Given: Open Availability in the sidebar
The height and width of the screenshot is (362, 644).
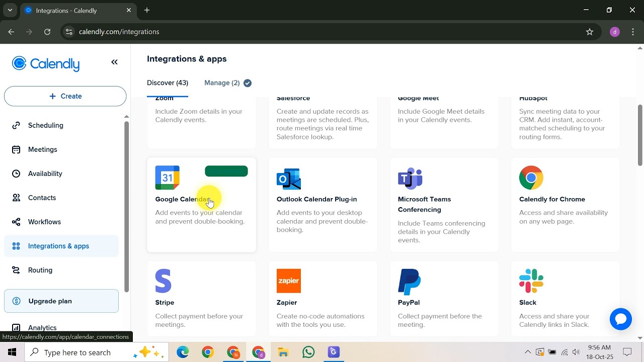Looking at the screenshot, I should (x=61, y=173).
